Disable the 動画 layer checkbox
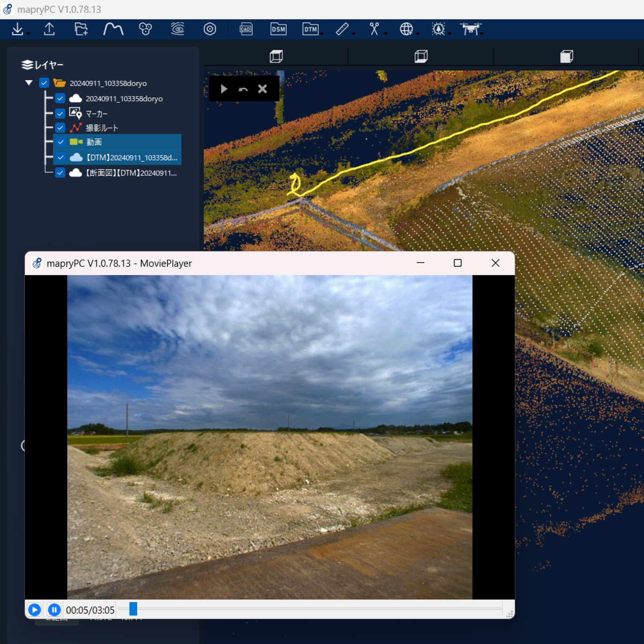 click(60, 142)
